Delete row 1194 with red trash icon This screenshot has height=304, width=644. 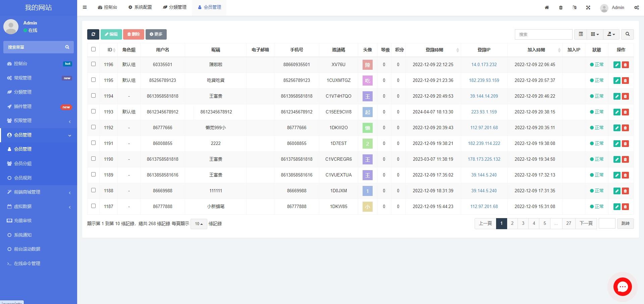[625, 96]
